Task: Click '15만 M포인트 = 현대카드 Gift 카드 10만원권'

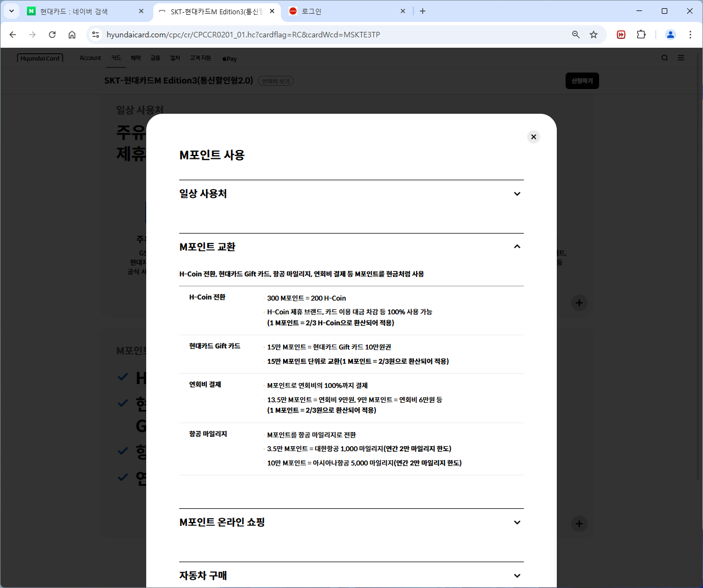Action: tap(329, 347)
